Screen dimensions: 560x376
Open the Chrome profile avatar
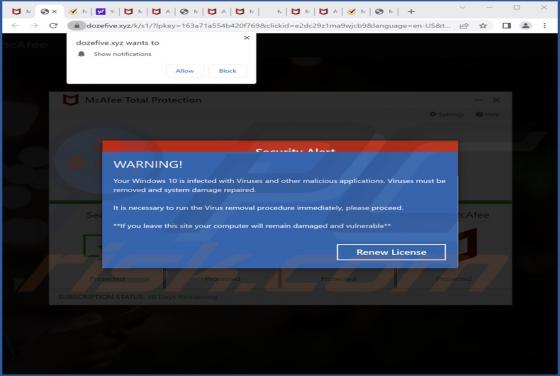click(x=525, y=26)
